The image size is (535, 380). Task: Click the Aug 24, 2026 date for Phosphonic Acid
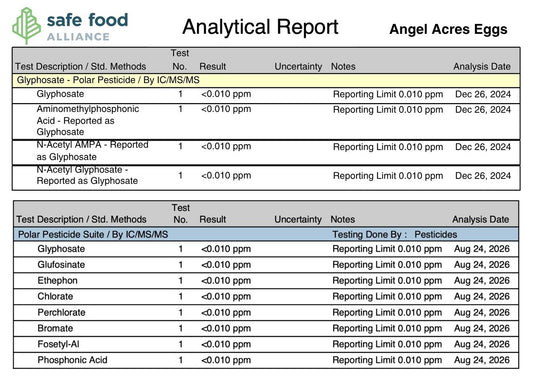482,360
